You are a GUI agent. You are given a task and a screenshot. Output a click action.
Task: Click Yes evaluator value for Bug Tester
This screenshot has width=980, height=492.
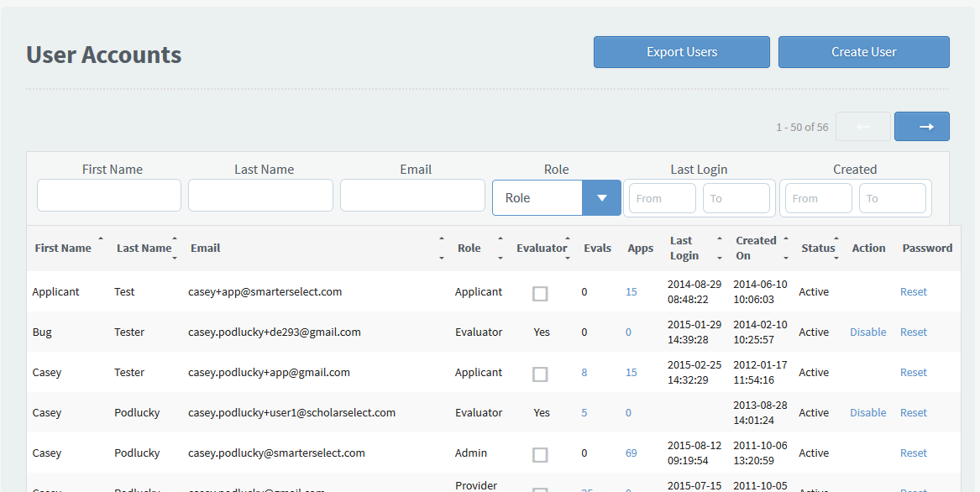[x=542, y=332]
